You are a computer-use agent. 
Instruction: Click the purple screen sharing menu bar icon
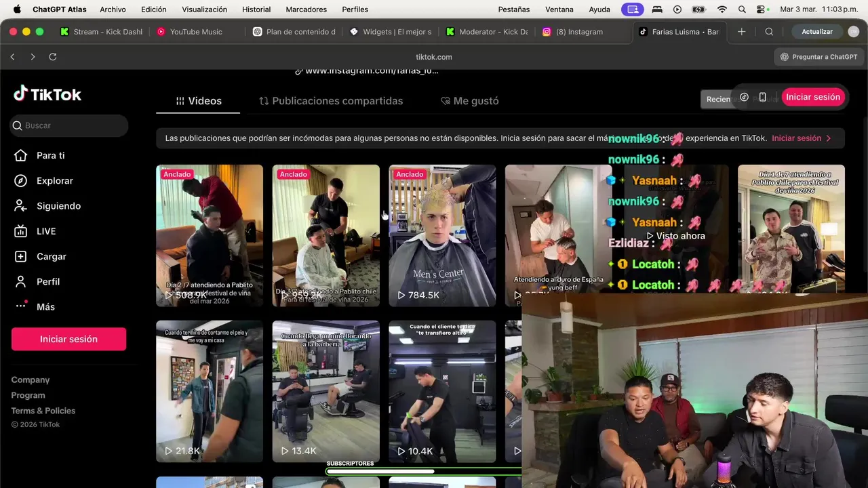point(633,9)
